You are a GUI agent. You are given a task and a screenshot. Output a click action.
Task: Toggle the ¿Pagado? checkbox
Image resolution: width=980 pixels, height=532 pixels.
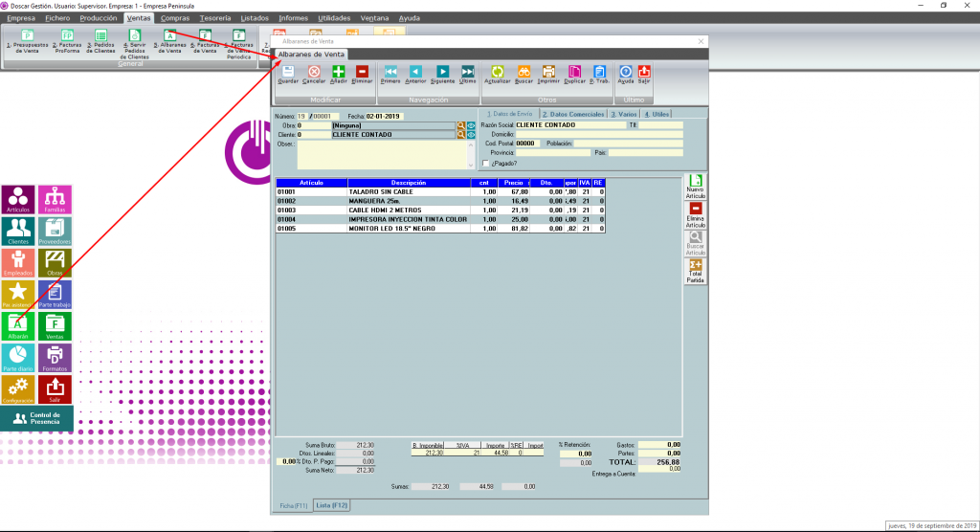point(485,164)
